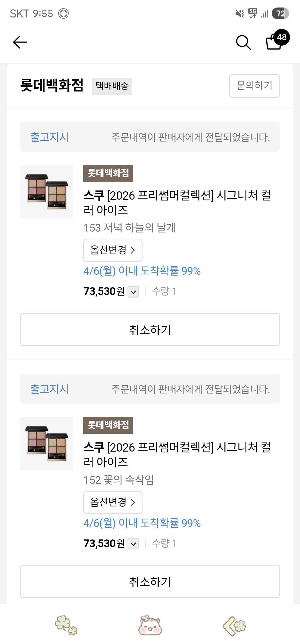Tap the clover back-chevron navigation icon
Image resolution: width=300 pixels, height=644 pixels.
coord(234,626)
